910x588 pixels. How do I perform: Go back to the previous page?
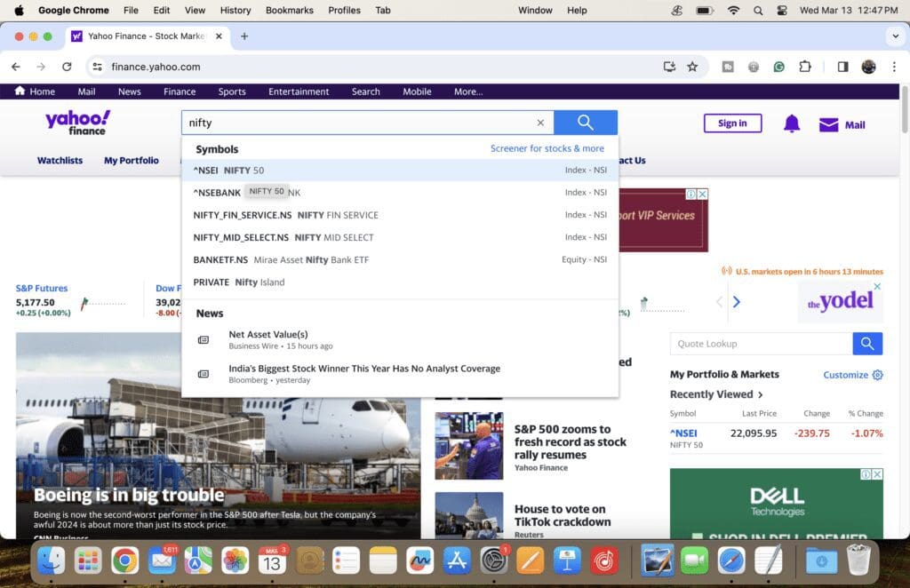pyautogui.click(x=16, y=67)
